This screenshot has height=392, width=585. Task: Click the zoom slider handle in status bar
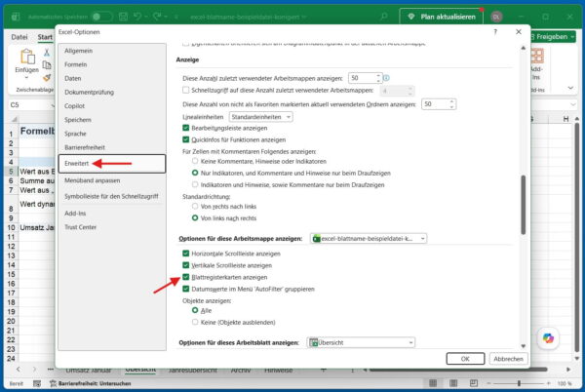coord(519,383)
